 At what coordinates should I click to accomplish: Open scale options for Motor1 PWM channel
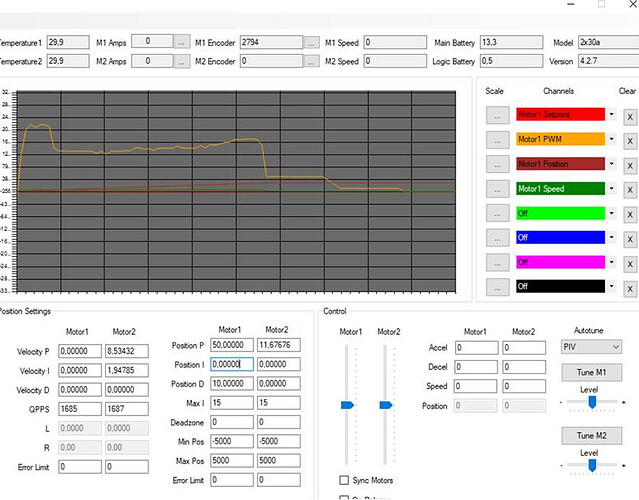(496, 140)
